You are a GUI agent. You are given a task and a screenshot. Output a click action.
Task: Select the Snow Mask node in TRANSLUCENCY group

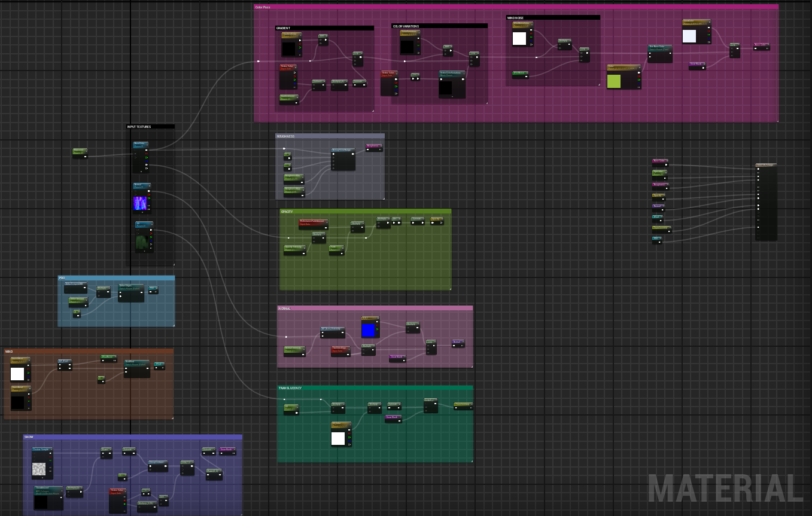[393, 419]
